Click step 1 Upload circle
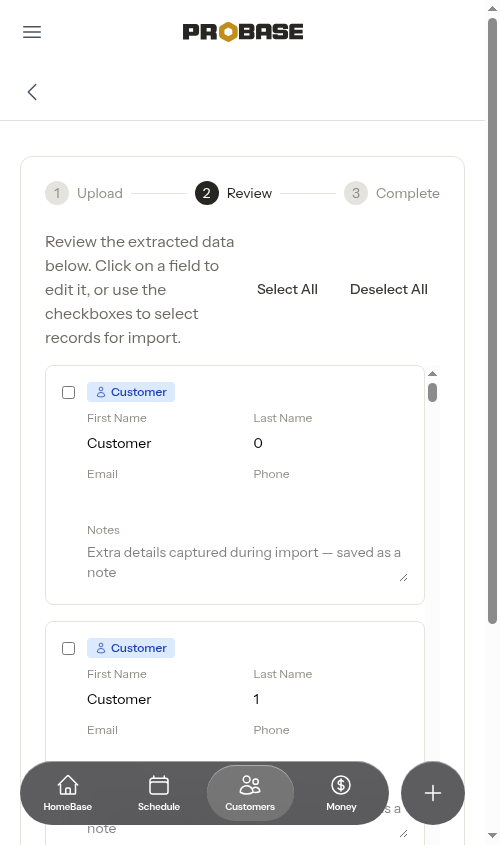The image size is (500, 845). coord(57,193)
